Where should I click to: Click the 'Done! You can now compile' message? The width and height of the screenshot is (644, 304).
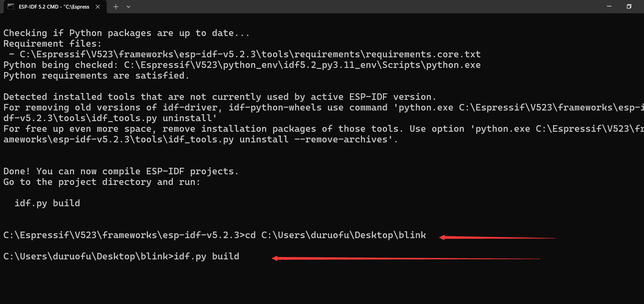(121, 171)
